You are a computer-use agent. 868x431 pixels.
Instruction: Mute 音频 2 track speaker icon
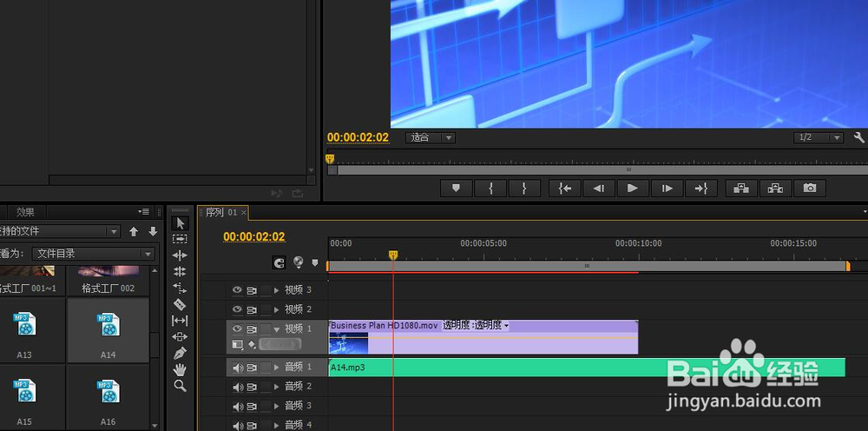[238, 387]
